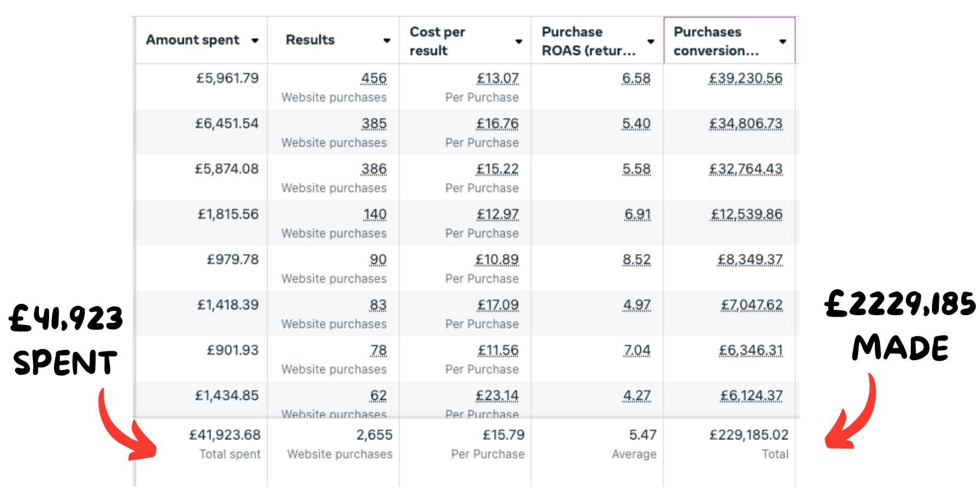
Task: Click the £34,806.73 conversion value
Action: [746, 124]
